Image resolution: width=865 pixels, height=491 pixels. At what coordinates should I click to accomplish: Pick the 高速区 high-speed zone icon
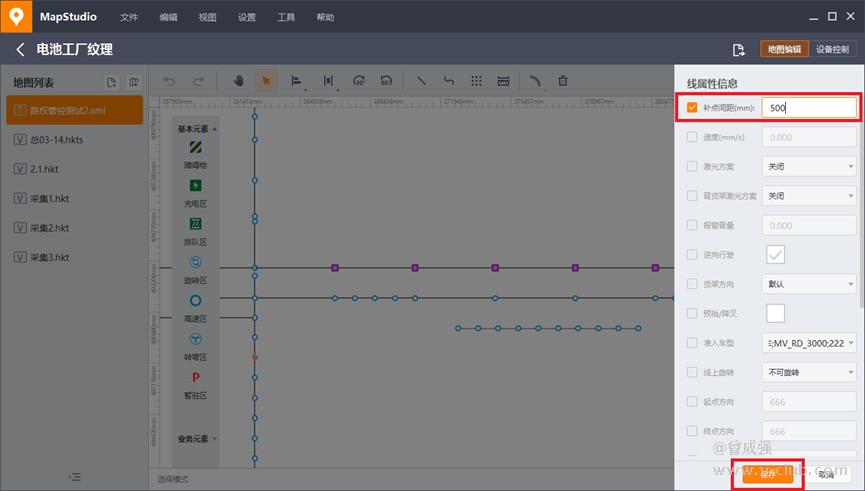click(195, 300)
